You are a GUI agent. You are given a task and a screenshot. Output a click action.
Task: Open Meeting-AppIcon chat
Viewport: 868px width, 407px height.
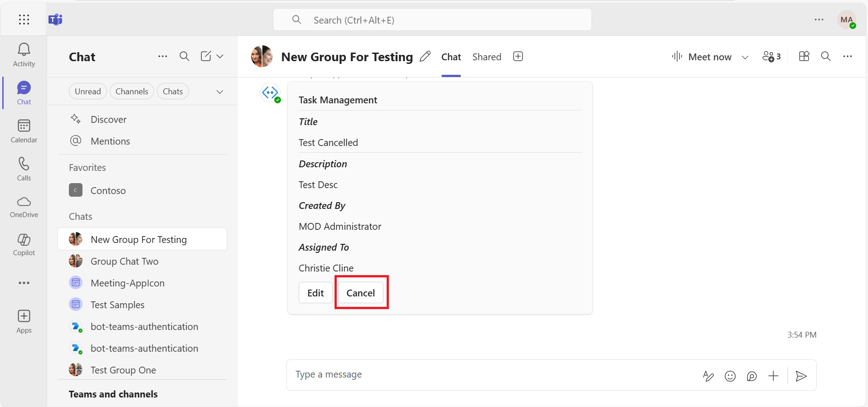pyautogui.click(x=142, y=283)
